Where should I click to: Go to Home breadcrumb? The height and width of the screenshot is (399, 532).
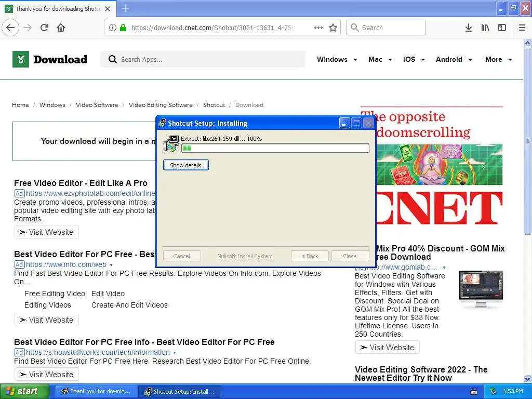pyautogui.click(x=20, y=105)
